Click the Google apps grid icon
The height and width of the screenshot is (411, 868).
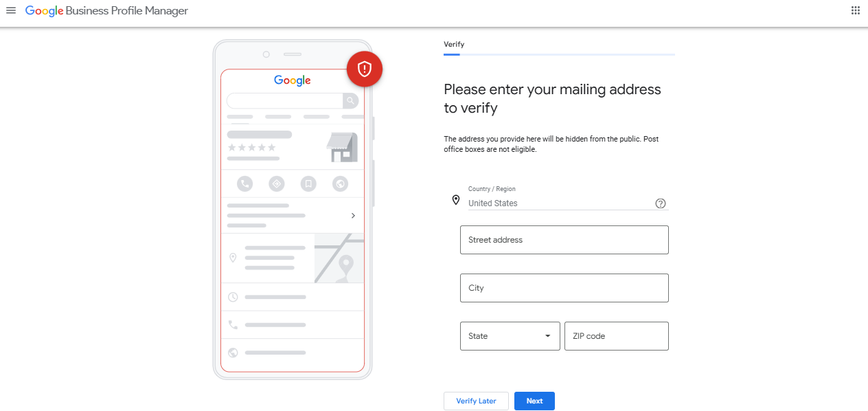point(855,10)
